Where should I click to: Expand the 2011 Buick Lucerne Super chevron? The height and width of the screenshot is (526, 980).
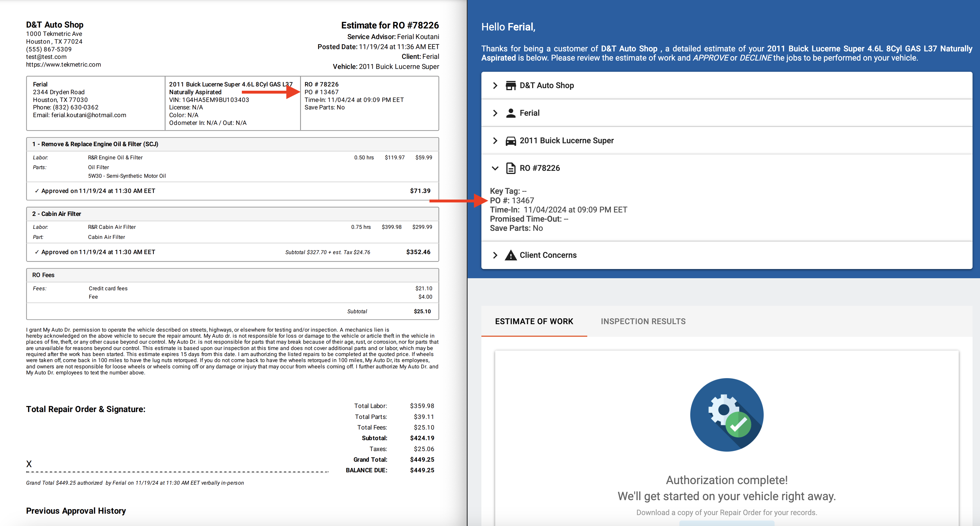pyautogui.click(x=495, y=141)
